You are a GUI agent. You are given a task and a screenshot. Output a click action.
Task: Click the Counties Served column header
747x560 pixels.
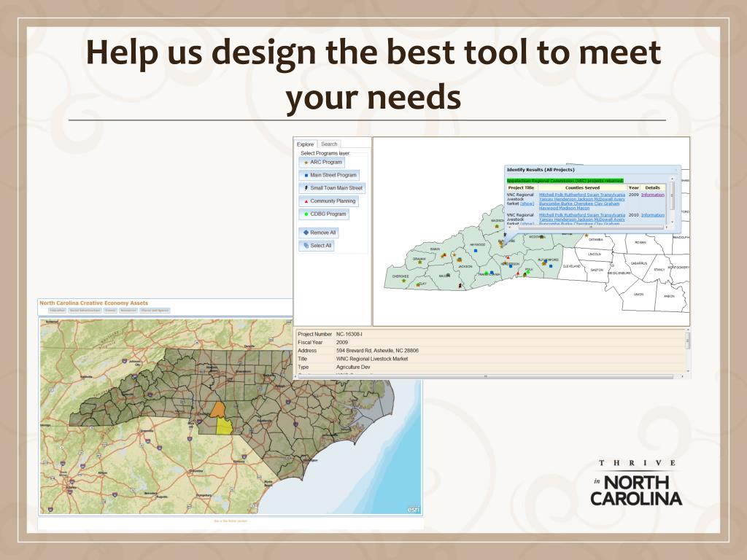tap(583, 187)
